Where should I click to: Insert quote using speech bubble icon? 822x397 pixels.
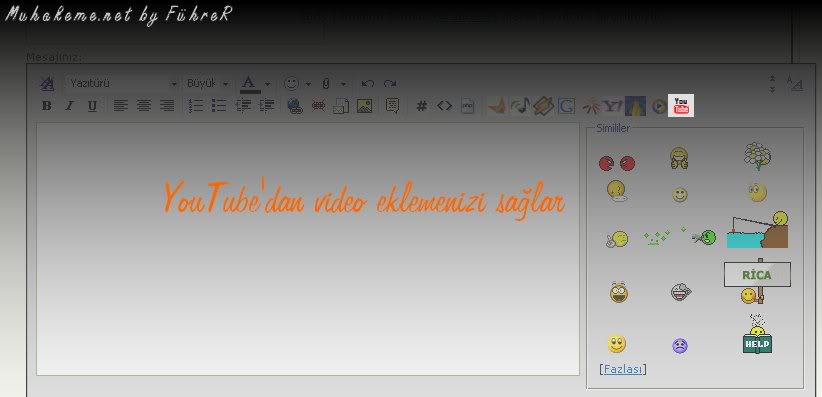pyautogui.click(x=392, y=106)
